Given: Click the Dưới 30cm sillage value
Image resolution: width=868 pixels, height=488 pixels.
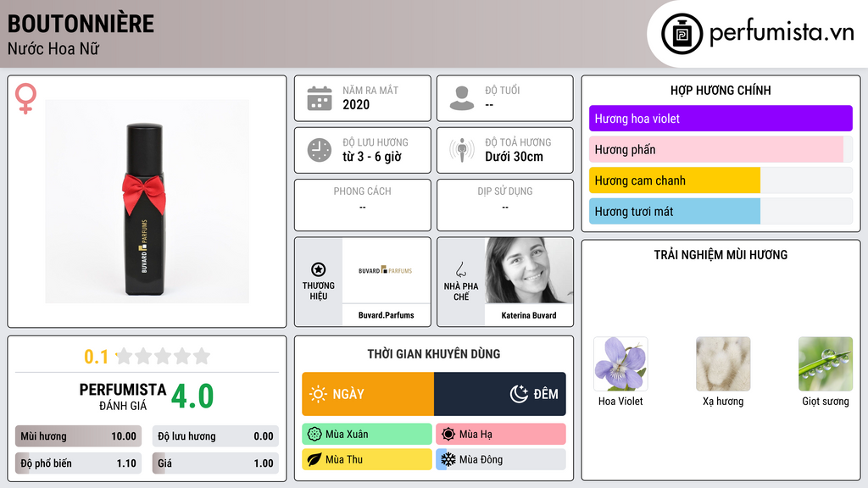Looking at the screenshot, I should (514, 157).
